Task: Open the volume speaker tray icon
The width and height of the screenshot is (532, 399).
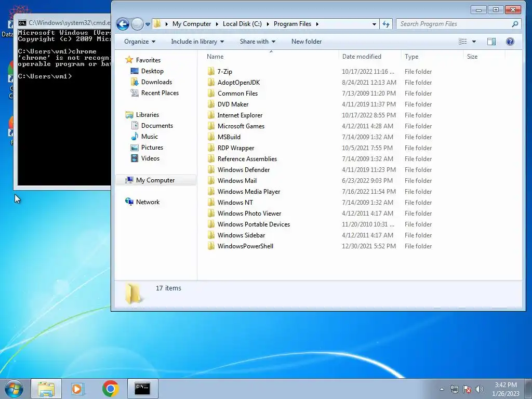Action: (x=480, y=389)
